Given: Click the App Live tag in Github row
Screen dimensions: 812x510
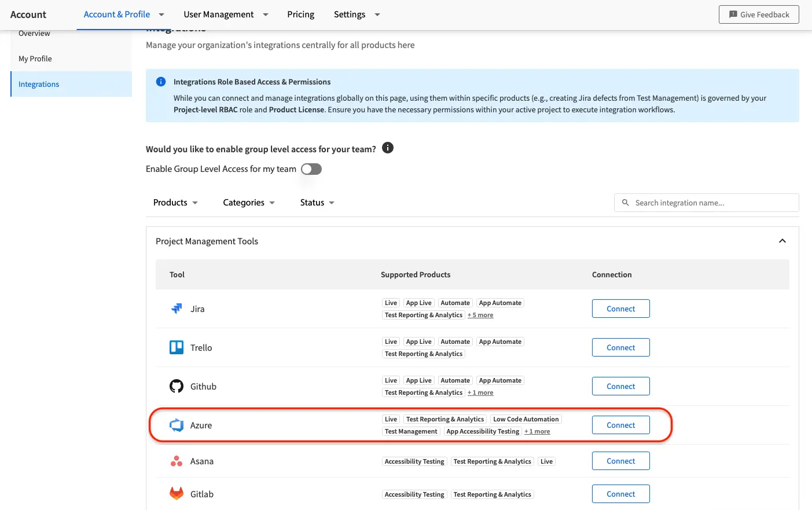Looking at the screenshot, I should [x=418, y=380].
